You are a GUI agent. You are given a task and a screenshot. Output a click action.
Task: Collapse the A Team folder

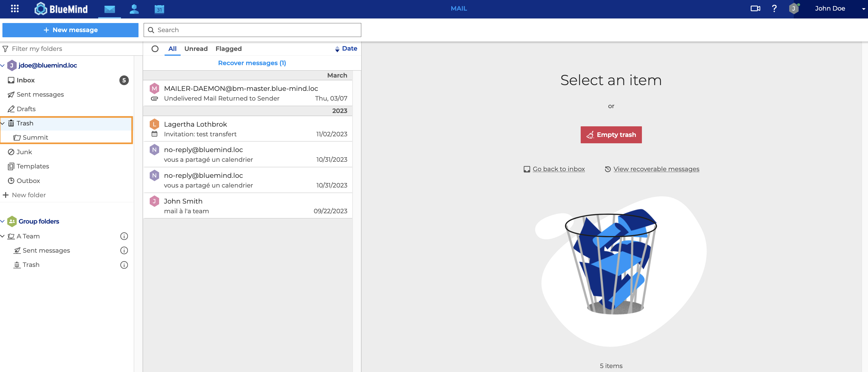pos(2,236)
